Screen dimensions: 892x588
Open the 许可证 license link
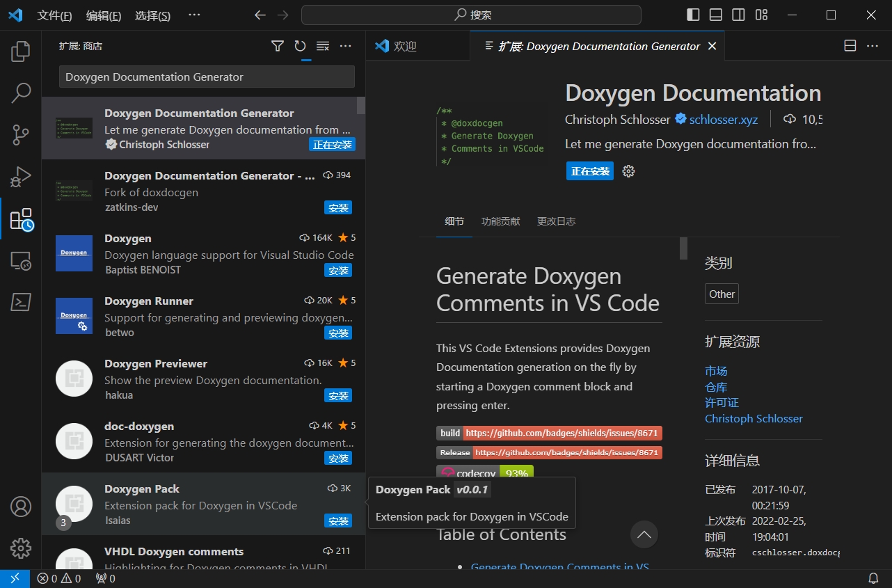pyautogui.click(x=722, y=402)
